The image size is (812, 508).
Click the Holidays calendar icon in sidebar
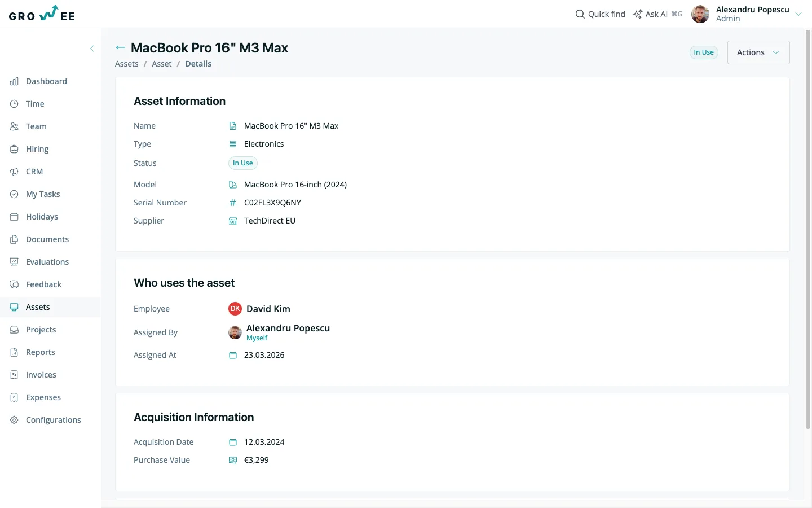pyautogui.click(x=14, y=217)
